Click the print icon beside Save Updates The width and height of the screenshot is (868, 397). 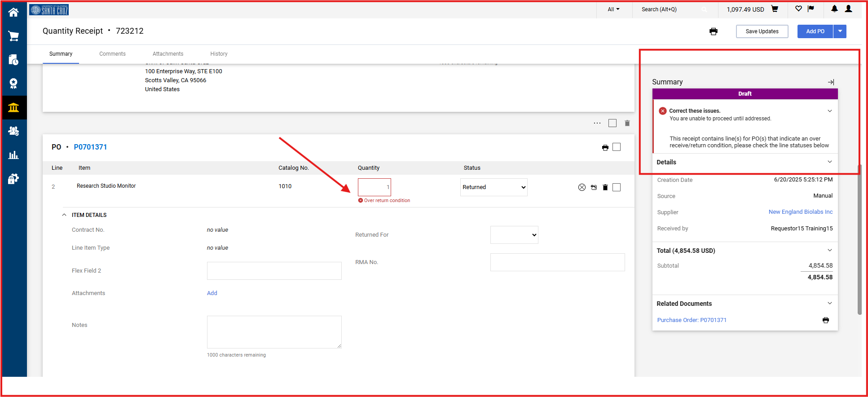713,31
